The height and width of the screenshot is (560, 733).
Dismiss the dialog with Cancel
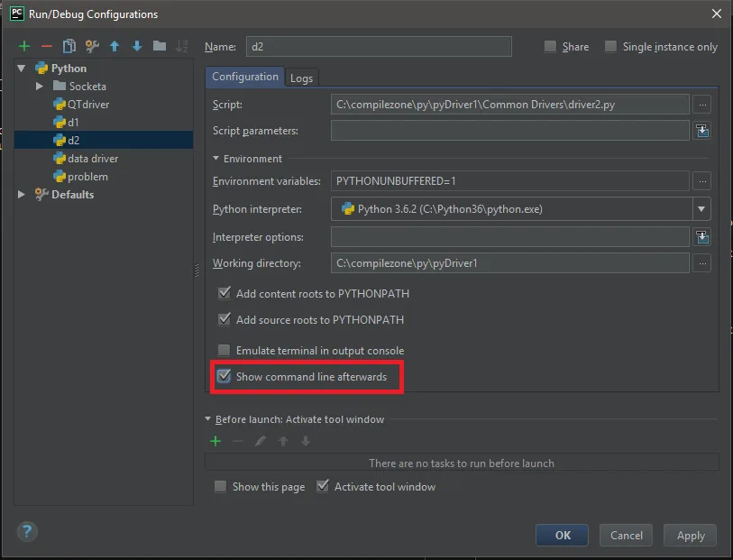click(x=626, y=536)
